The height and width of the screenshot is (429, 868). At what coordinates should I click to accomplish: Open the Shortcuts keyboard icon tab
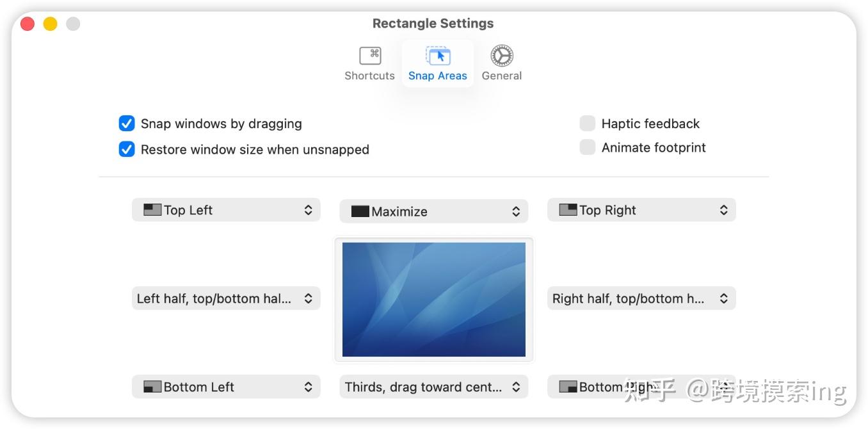pos(370,56)
